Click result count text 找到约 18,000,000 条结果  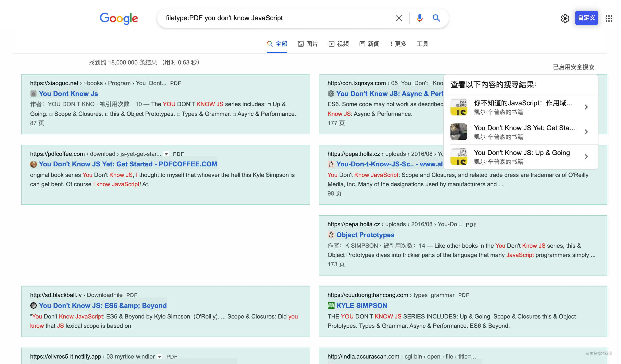[x=123, y=63]
